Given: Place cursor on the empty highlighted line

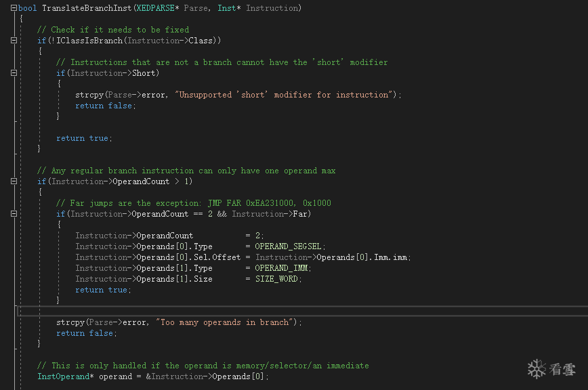Looking at the screenshot, I should click(271, 311).
